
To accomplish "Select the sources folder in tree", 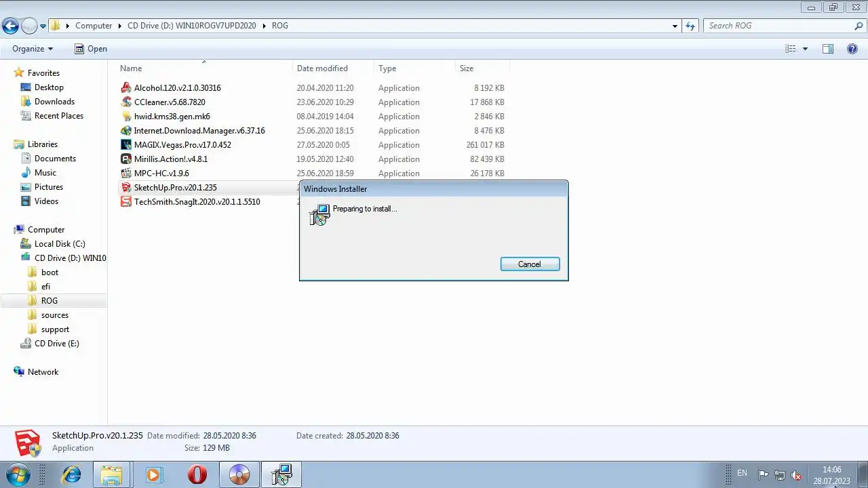I will tap(54, 315).
